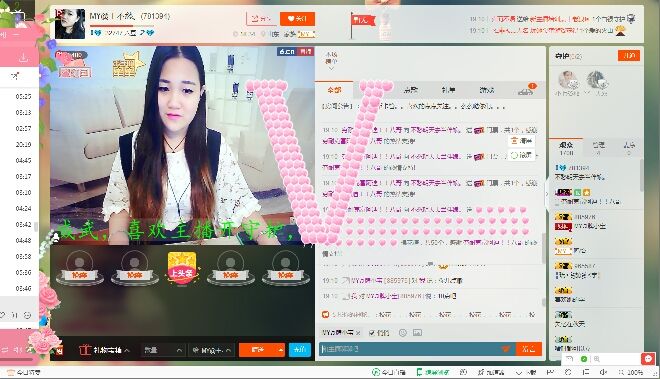Click the green circle icon in the floating bar

(x=584, y=359)
